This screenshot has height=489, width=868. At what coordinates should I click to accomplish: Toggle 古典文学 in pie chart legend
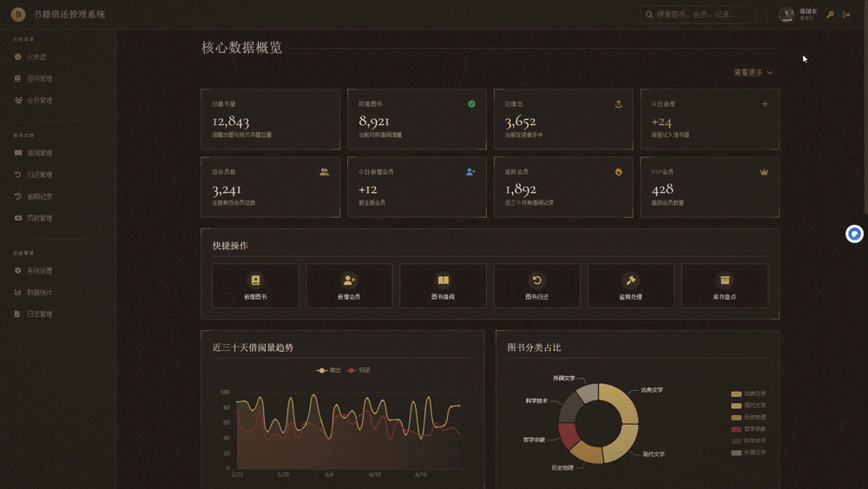[x=748, y=393]
